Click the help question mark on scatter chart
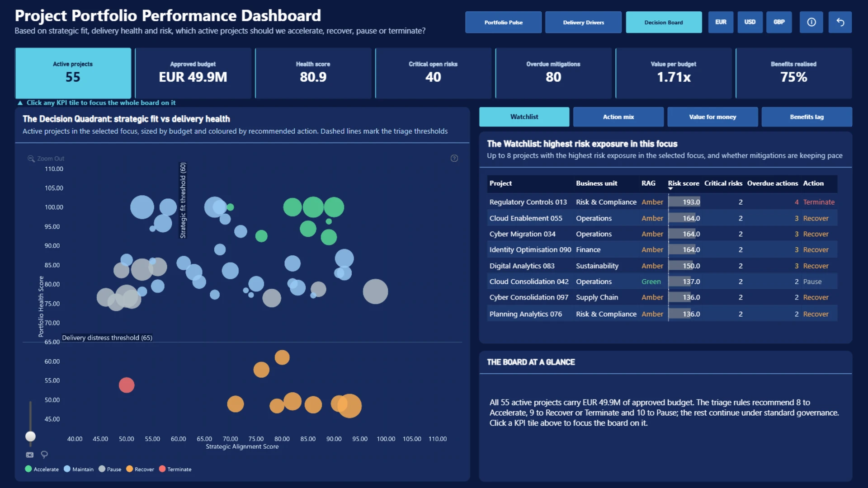 coord(454,158)
